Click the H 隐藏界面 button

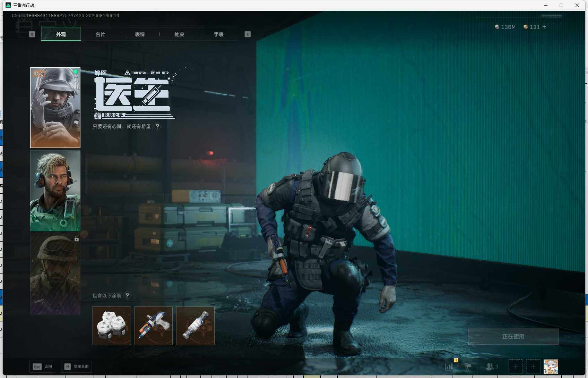pyautogui.click(x=77, y=367)
